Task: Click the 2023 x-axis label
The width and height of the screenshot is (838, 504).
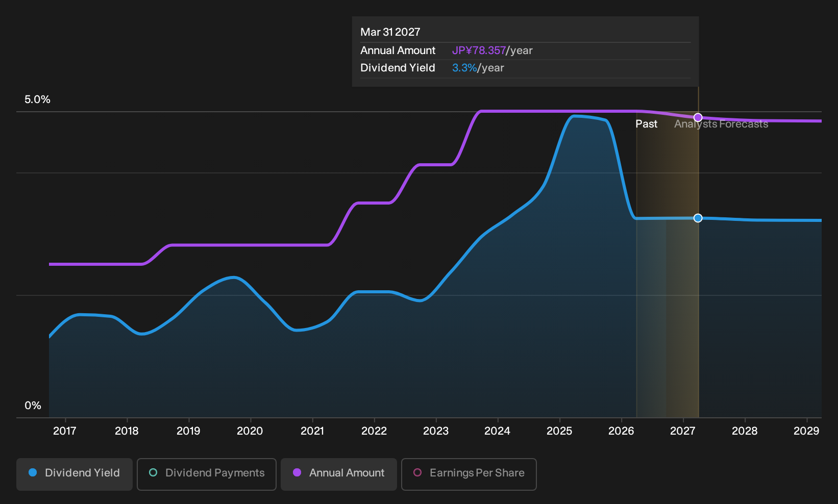Action: point(436,431)
